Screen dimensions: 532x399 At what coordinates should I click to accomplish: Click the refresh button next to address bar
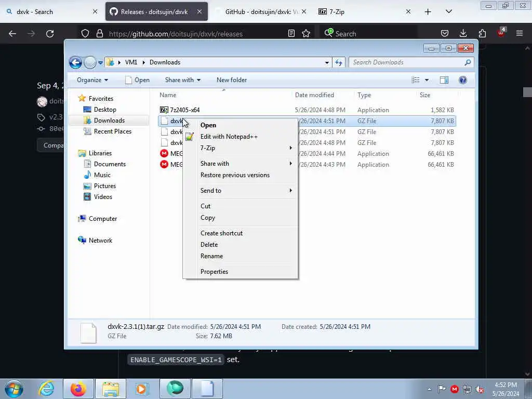(x=339, y=62)
